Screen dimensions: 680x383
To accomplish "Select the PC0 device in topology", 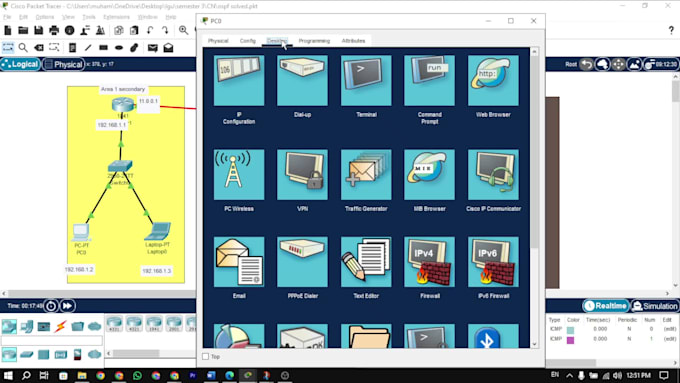I will click(81, 232).
